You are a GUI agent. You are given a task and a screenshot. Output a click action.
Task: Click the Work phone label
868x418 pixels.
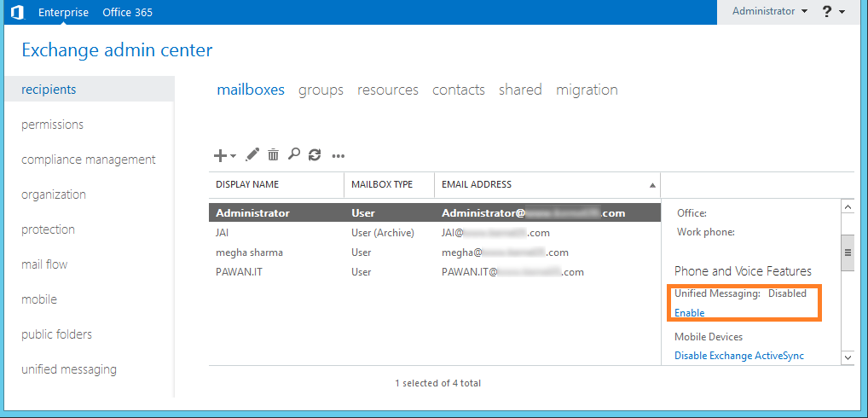[706, 233]
